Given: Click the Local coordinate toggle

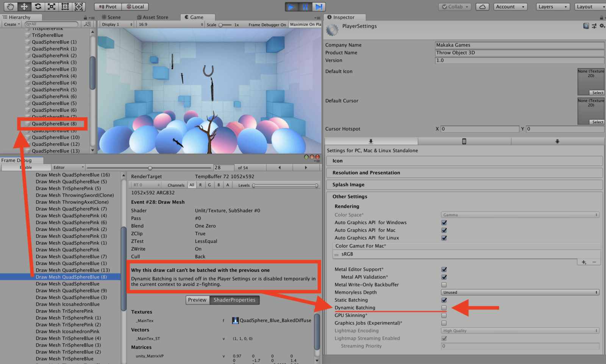Looking at the screenshot, I should point(135,6).
